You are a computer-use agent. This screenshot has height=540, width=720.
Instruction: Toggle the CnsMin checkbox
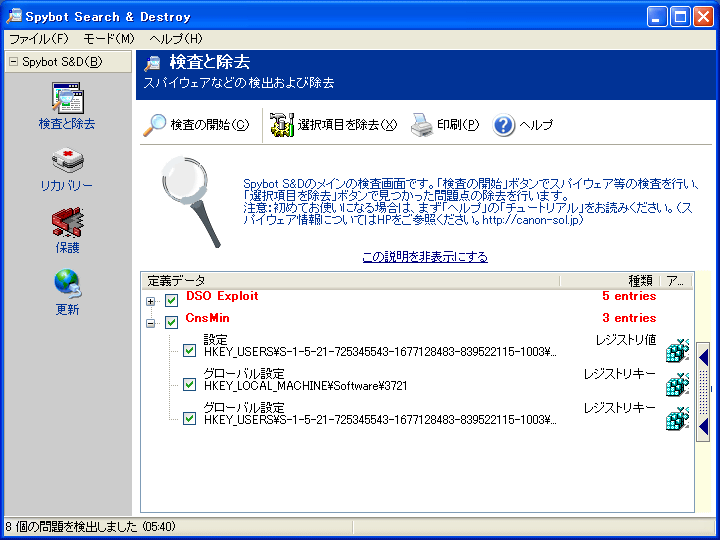coord(171,322)
